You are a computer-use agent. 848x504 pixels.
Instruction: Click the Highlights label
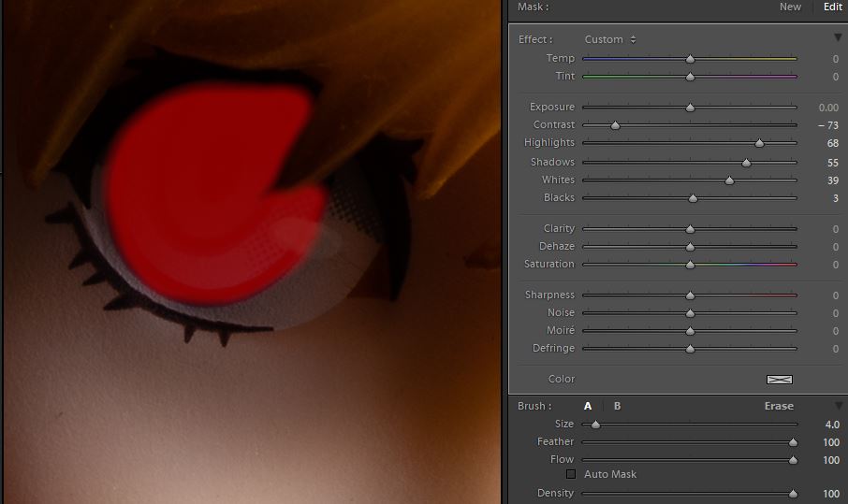click(x=548, y=143)
